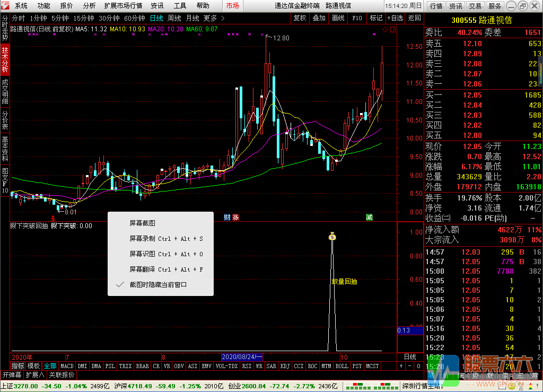The image size is (543, 392).
Task: Select the 日线 daily period
Action: [x=156, y=18]
